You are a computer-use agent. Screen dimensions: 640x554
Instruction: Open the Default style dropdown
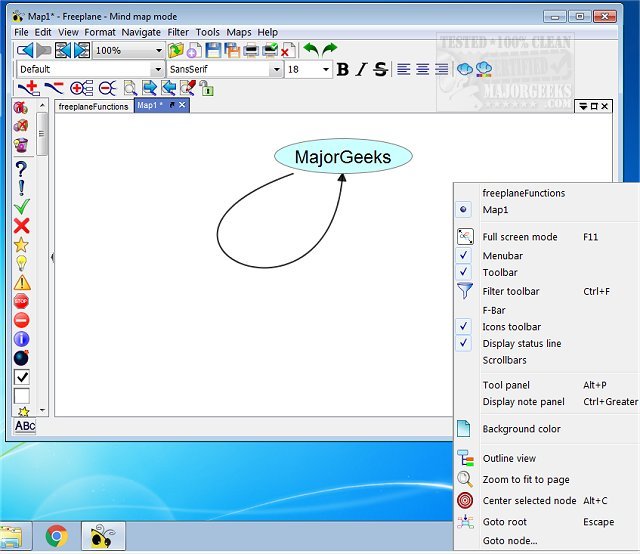click(158, 69)
